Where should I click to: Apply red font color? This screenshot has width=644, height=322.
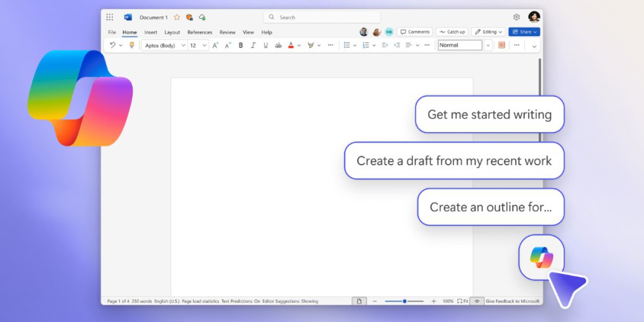(291, 46)
